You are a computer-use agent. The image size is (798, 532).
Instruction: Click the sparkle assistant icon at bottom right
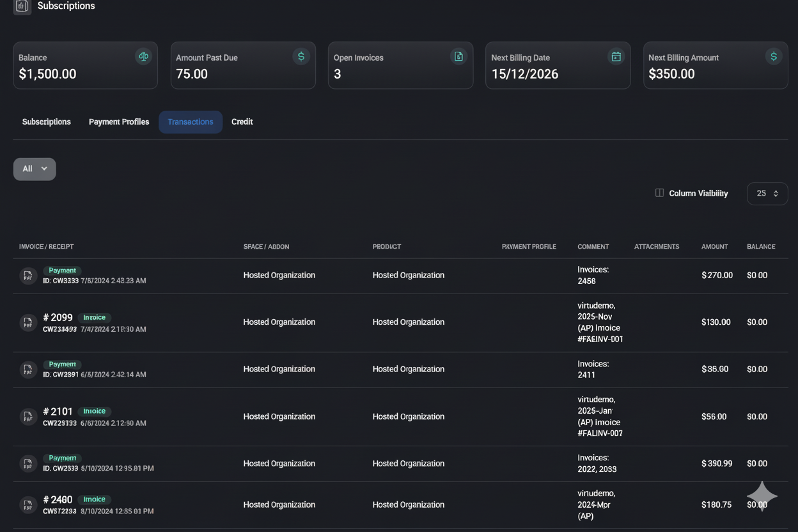pyautogui.click(x=762, y=496)
